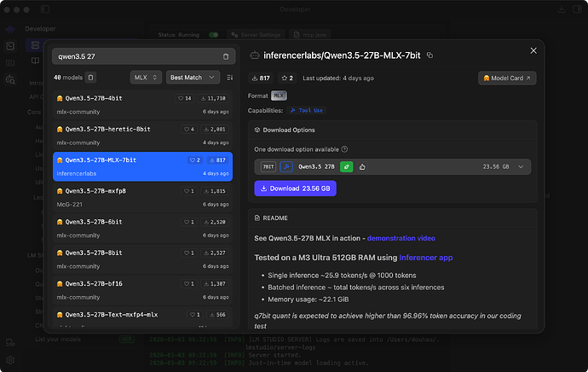Click the downloads badge showing 2,081
The height and width of the screenshot is (372, 588).
tap(215, 129)
